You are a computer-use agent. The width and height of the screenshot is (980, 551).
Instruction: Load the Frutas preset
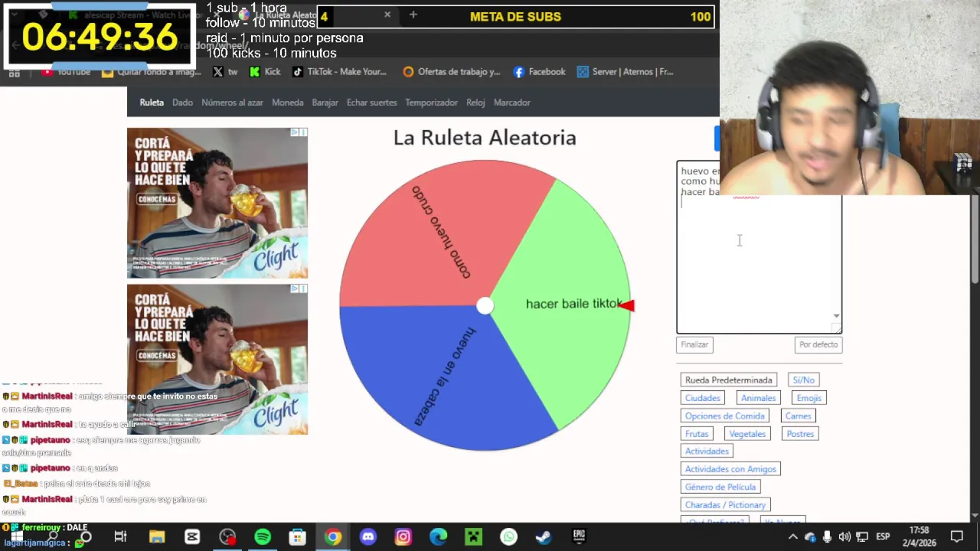pyautogui.click(x=697, y=434)
